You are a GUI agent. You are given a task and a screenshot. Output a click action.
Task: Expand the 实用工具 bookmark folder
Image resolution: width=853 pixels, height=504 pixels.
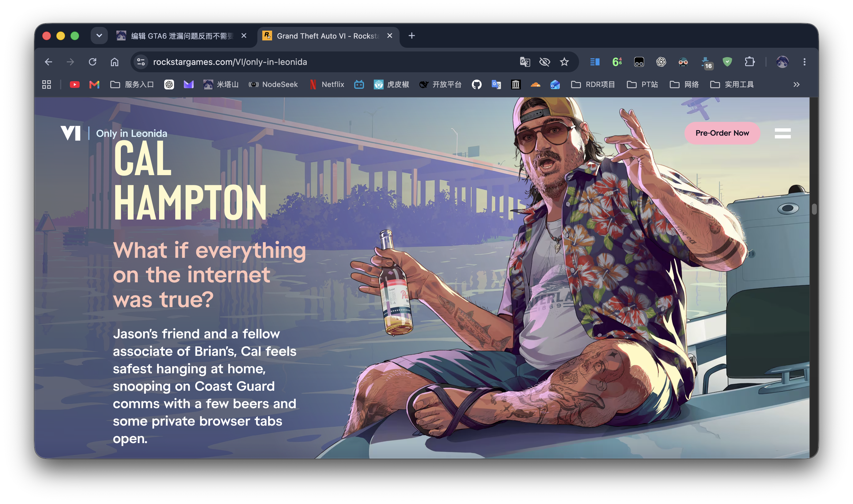[x=732, y=85]
